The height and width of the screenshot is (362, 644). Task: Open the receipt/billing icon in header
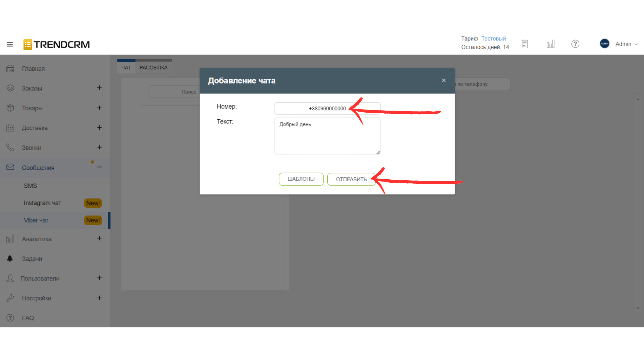tap(525, 44)
